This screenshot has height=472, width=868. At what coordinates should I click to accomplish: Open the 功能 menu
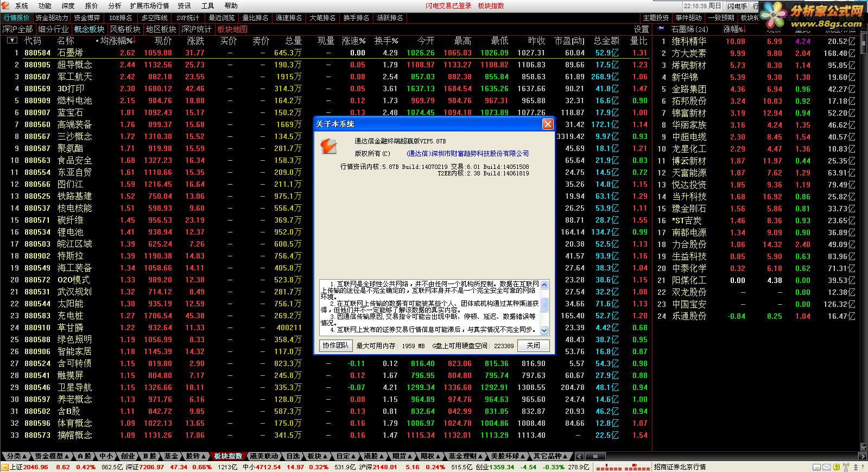(45, 5)
